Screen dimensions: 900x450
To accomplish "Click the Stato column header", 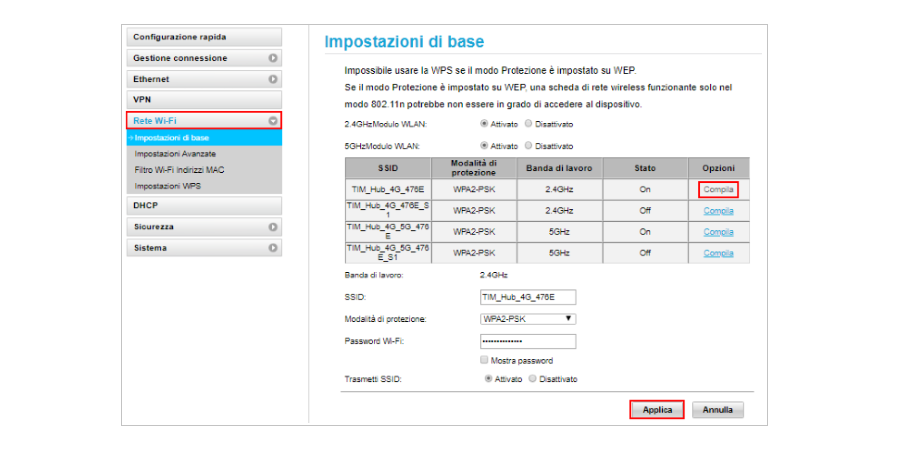I will click(645, 168).
